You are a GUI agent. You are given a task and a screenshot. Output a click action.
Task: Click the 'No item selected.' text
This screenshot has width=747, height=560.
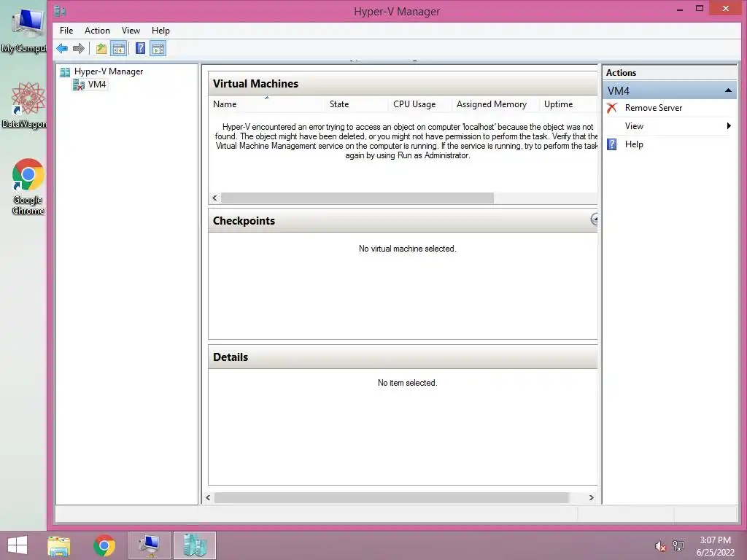coord(407,383)
